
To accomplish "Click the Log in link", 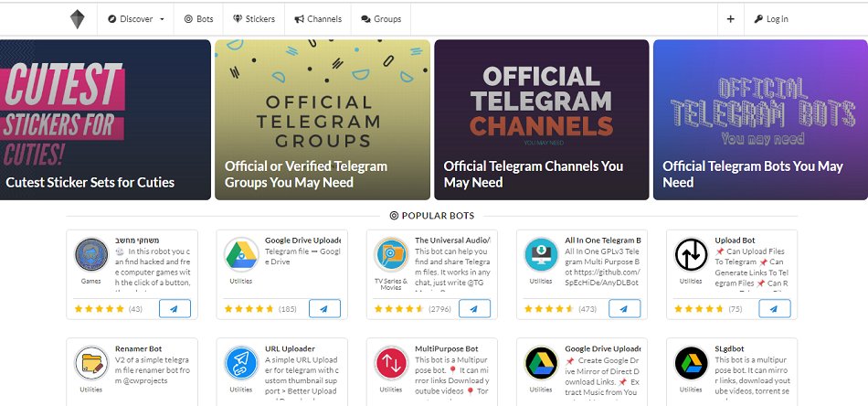I will tap(771, 19).
